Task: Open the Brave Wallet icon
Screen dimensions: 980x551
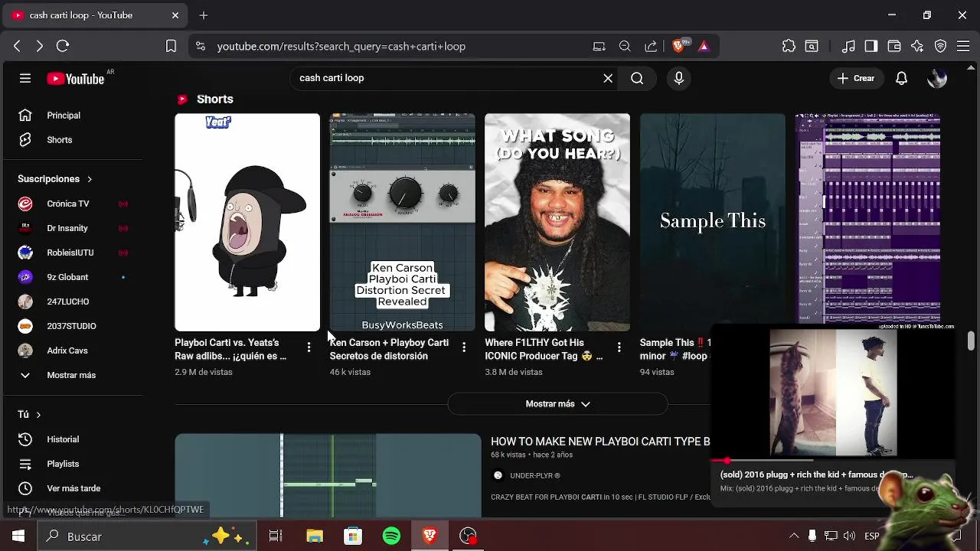Action: coord(894,46)
